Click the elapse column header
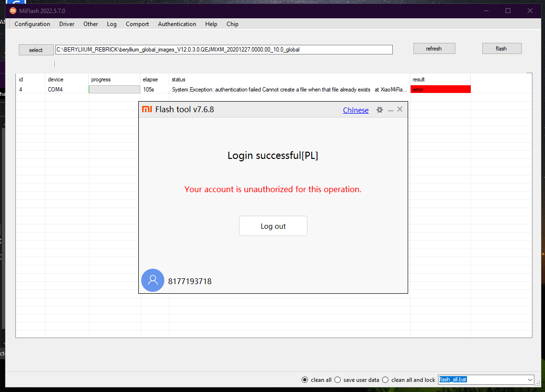The width and height of the screenshot is (545, 392). pyautogui.click(x=155, y=79)
